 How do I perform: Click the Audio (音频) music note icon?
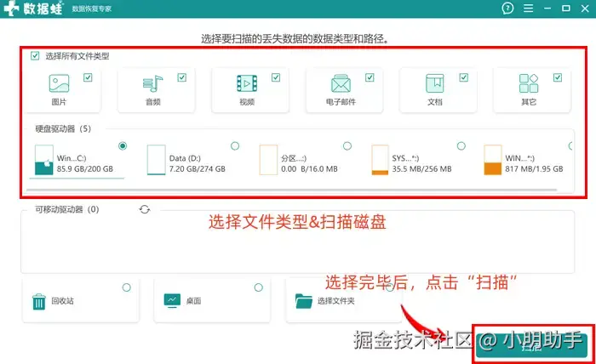coord(152,83)
